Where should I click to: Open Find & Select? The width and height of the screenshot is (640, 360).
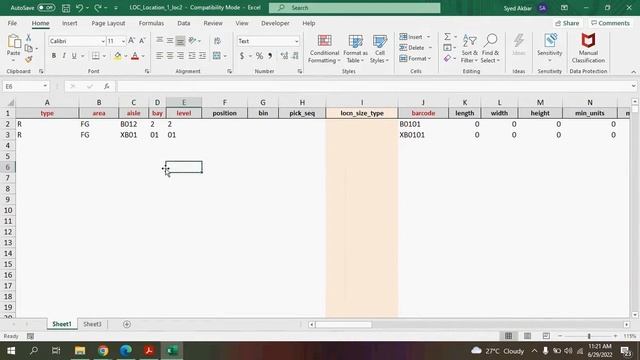click(490, 49)
